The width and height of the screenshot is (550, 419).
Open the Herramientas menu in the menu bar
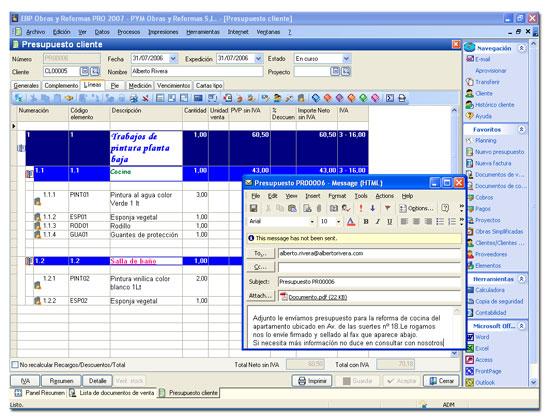(x=203, y=32)
